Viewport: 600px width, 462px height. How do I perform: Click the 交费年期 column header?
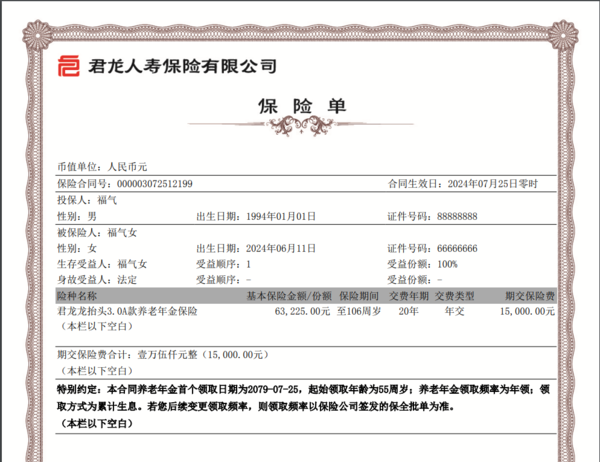tap(409, 296)
